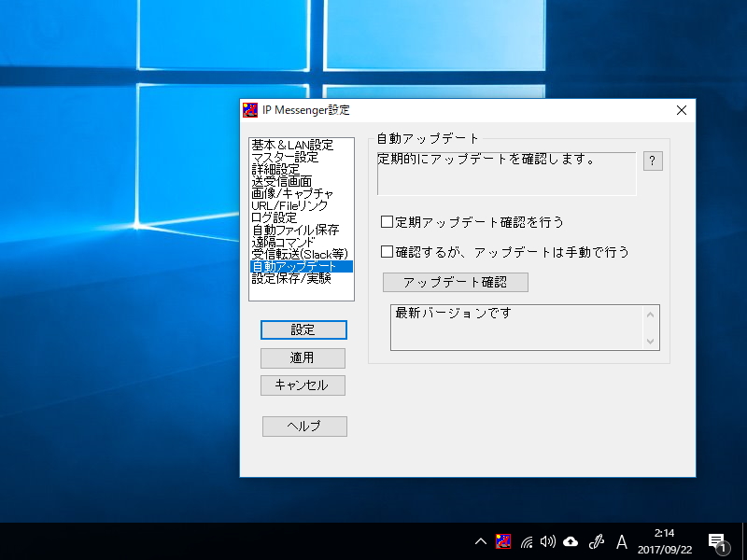This screenshot has height=560, width=747.
Task: Open the speaker volume icon
Action: coord(546,540)
